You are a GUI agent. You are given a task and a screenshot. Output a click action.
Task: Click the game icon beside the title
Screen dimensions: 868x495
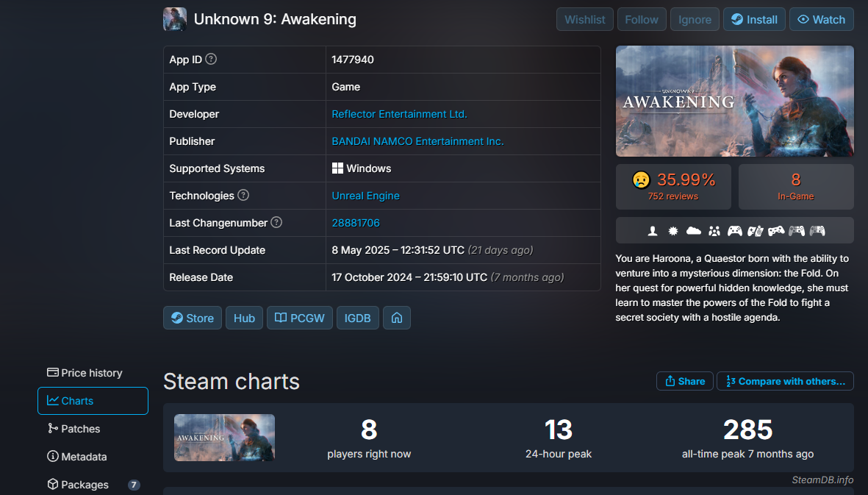(174, 19)
